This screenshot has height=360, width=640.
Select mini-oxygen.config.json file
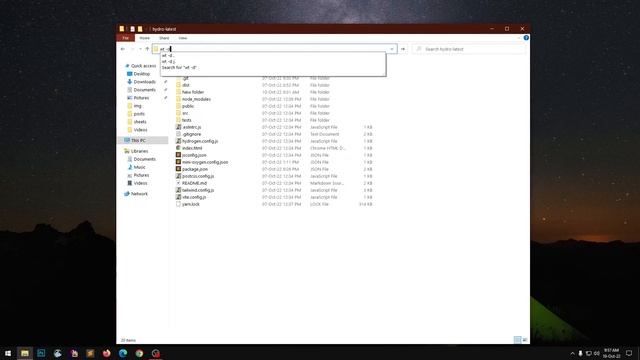[205, 162]
